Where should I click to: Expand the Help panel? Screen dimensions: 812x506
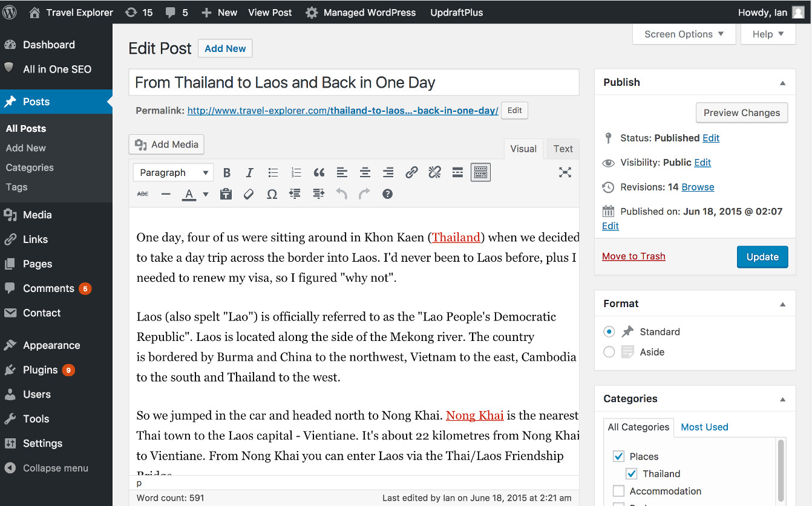click(768, 34)
